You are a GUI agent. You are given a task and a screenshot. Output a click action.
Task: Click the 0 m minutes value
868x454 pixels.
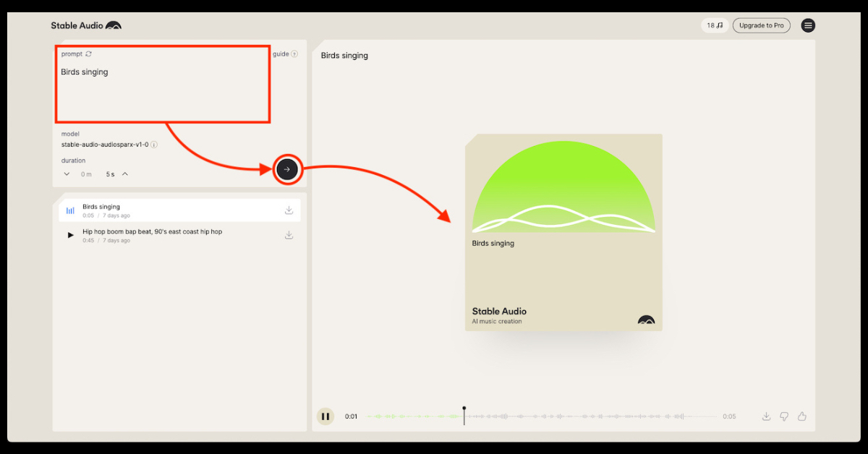86,174
